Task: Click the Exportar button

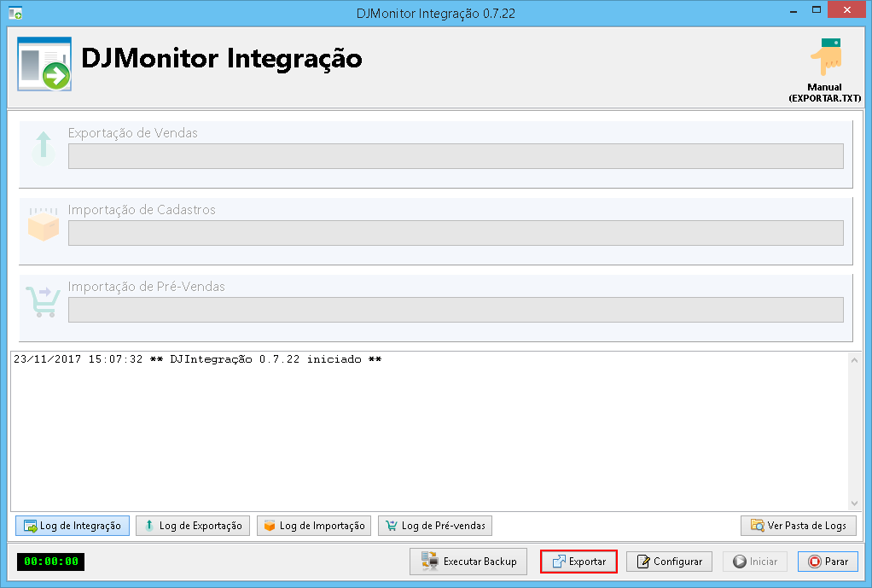Action: click(x=579, y=562)
